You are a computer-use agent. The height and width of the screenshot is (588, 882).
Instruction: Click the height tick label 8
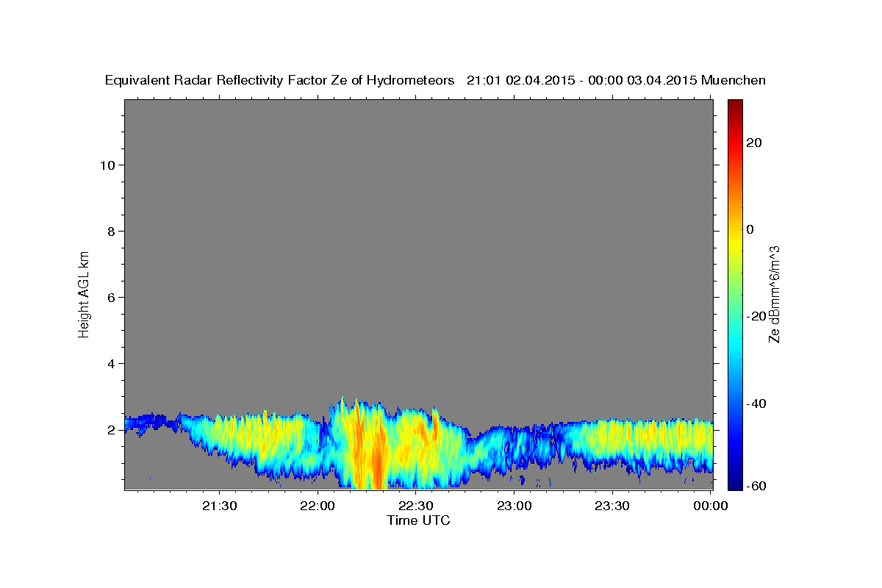click(x=110, y=231)
